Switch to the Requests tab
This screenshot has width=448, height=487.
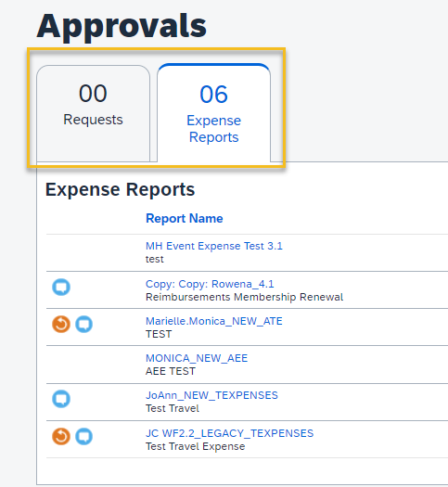click(x=93, y=113)
